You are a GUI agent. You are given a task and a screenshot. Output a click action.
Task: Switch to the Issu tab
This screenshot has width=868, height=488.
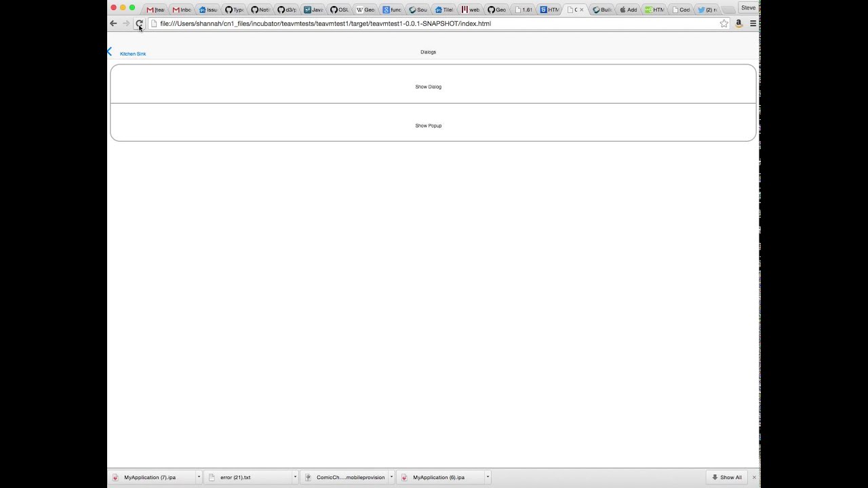point(208,9)
